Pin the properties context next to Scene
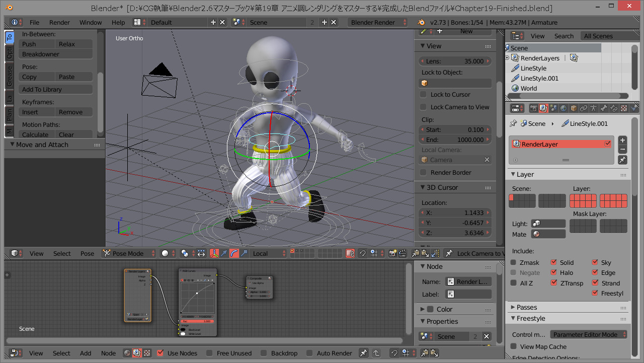 (513, 123)
